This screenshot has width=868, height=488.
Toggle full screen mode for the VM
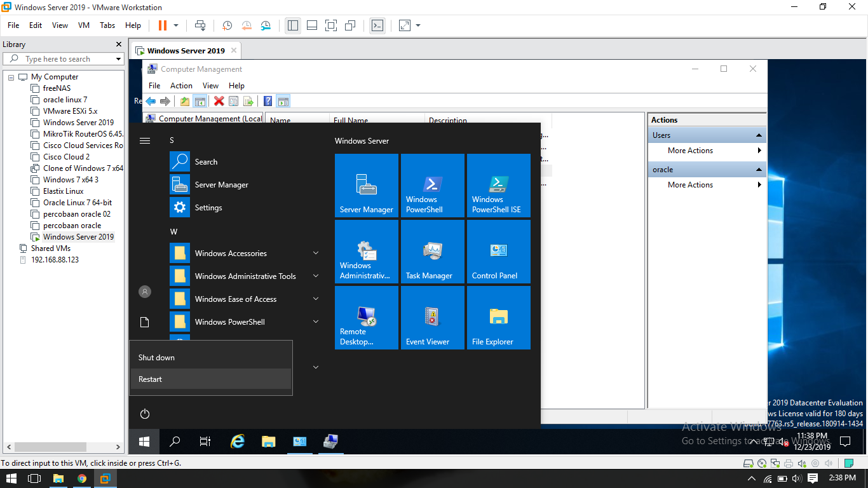[x=331, y=25]
